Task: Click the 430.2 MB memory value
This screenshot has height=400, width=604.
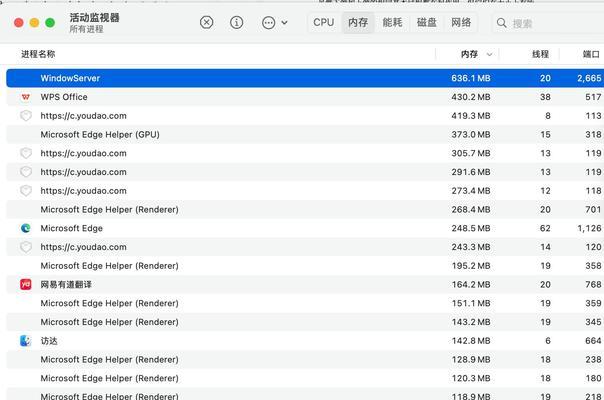Action: (x=471, y=97)
